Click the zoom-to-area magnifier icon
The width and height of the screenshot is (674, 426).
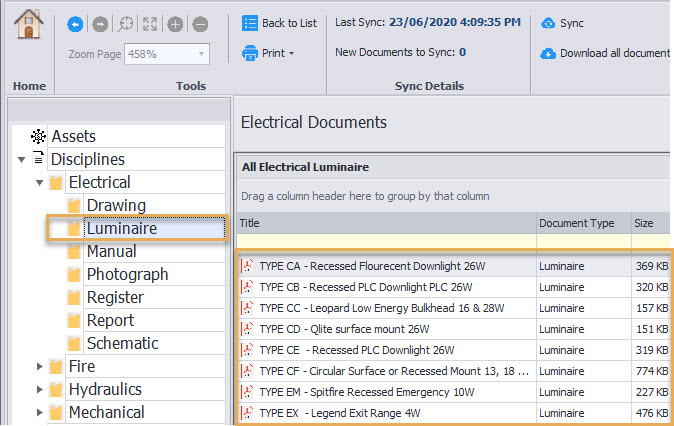coord(126,25)
